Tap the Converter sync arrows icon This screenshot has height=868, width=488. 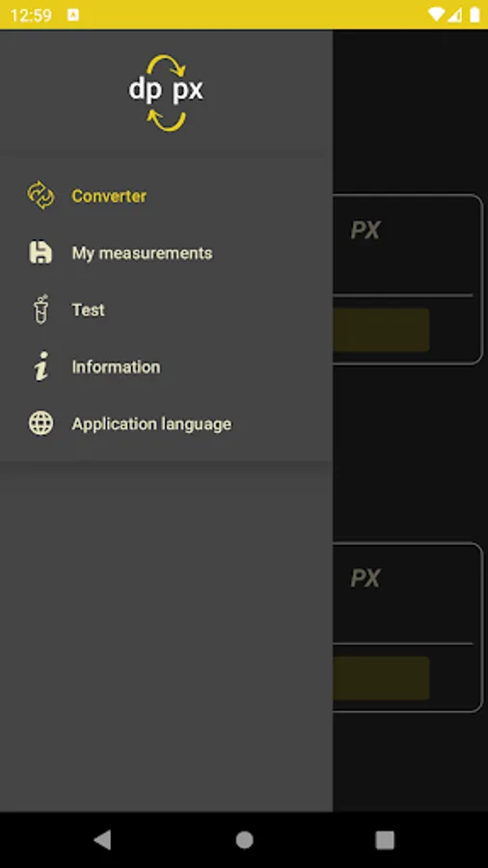click(41, 196)
